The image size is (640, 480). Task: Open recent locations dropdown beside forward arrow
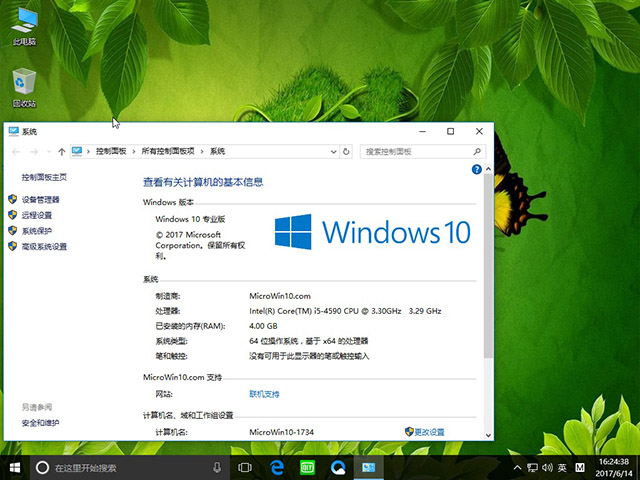click(49, 152)
